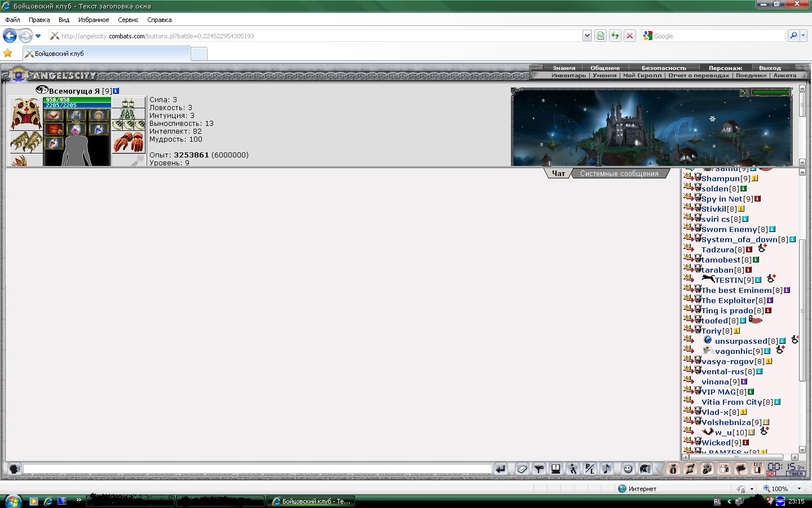Click the flag icon in bottom toolbar
Screen dimensions: 812x508
tap(741, 469)
